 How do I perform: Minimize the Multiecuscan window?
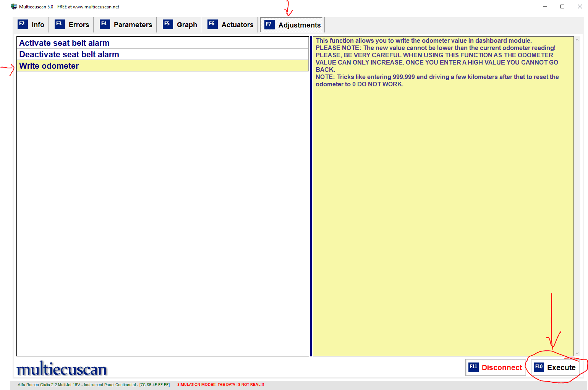[x=545, y=6]
